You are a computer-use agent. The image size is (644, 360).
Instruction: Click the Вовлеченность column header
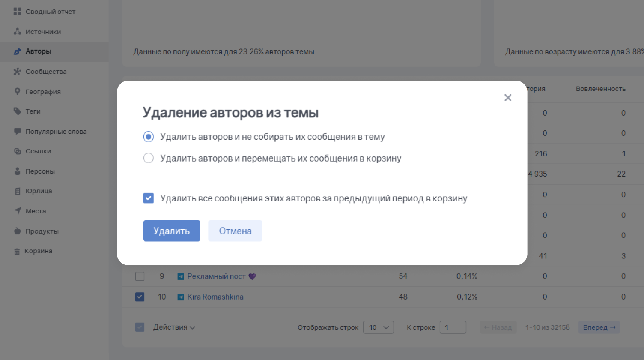pos(601,89)
